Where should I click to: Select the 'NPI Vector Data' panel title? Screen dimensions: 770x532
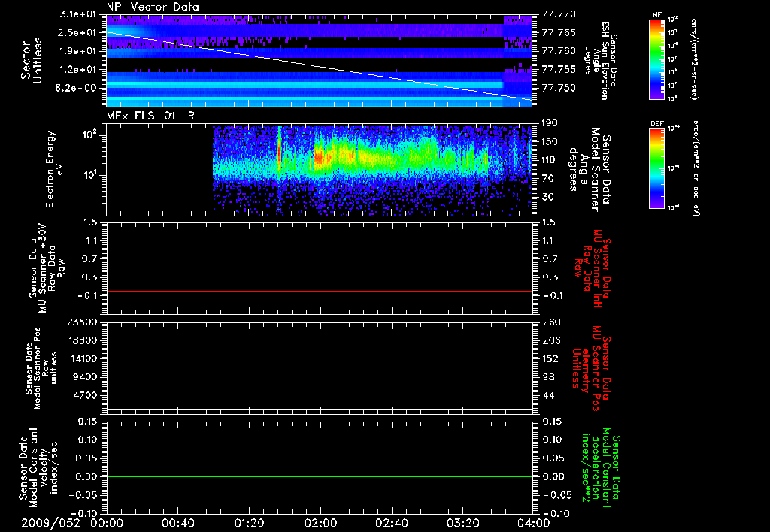[x=153, y=7]
